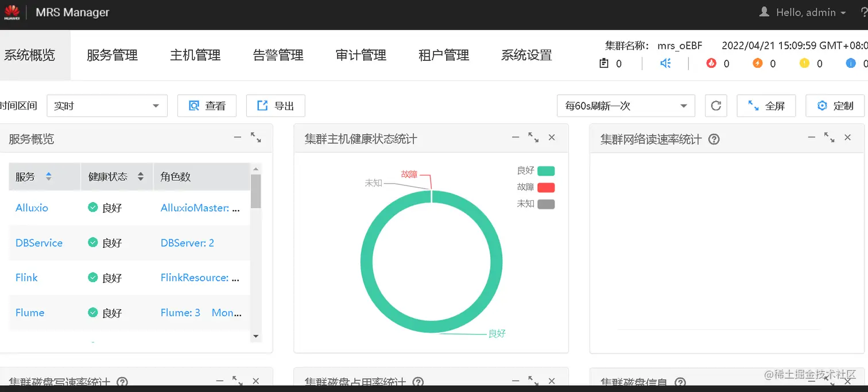Click Flume's 良好 health status text
The height and width of the screenshot is (392, 868).
click(112, 313)
